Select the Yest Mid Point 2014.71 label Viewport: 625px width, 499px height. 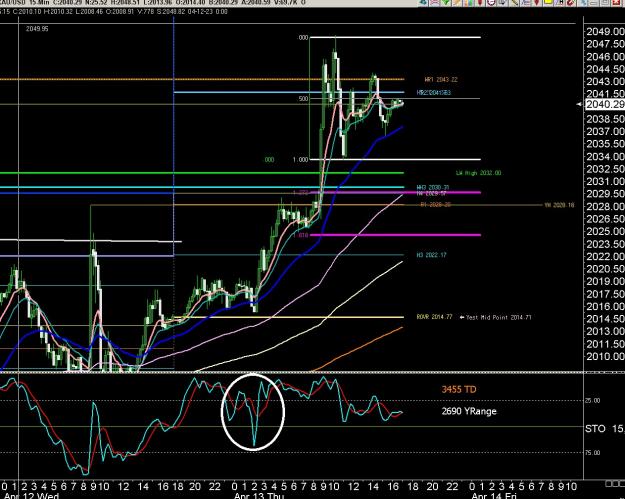(x=499, y=318)
